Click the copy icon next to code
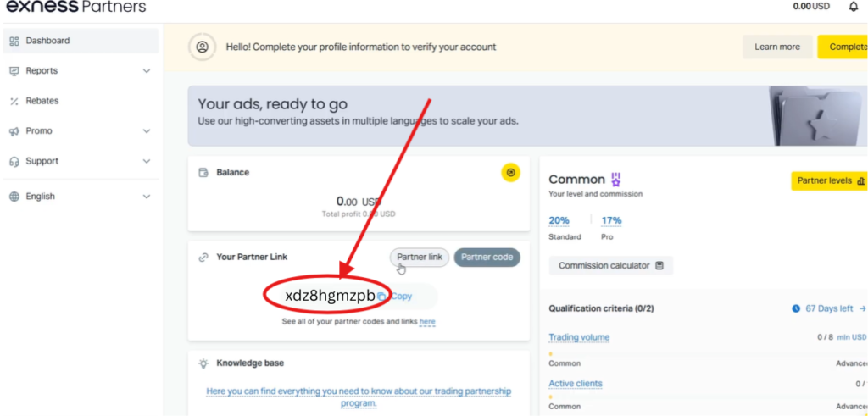Screen dimensions: 868x416 pos(381,297)
